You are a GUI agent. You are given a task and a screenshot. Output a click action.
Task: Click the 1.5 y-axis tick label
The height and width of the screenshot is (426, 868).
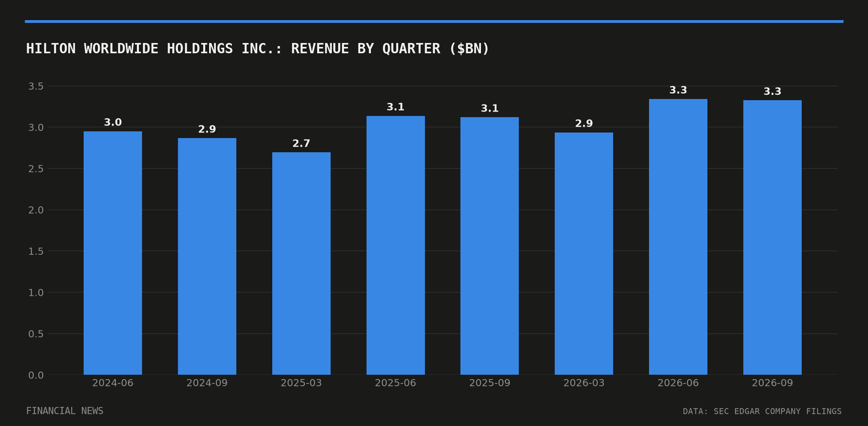(36, 251)
